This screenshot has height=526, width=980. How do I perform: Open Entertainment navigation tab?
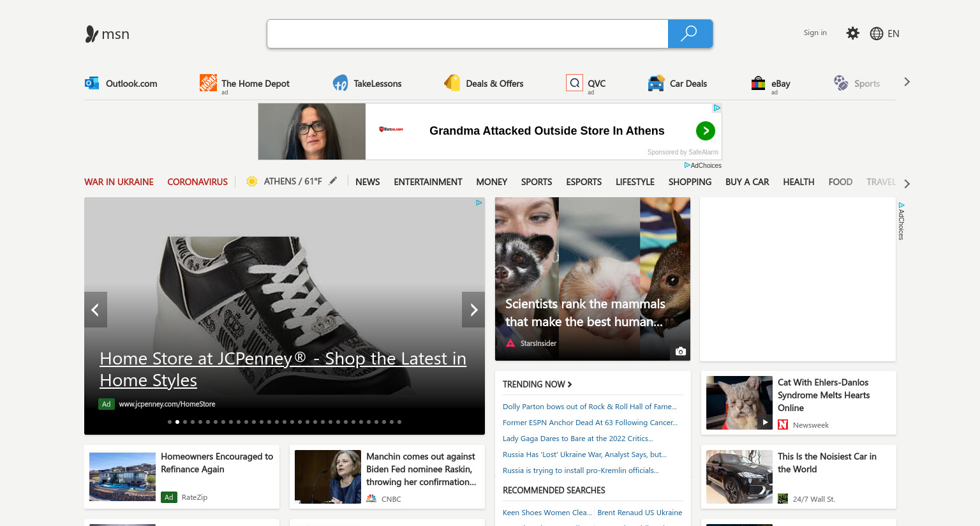click(x=428, y=182)
